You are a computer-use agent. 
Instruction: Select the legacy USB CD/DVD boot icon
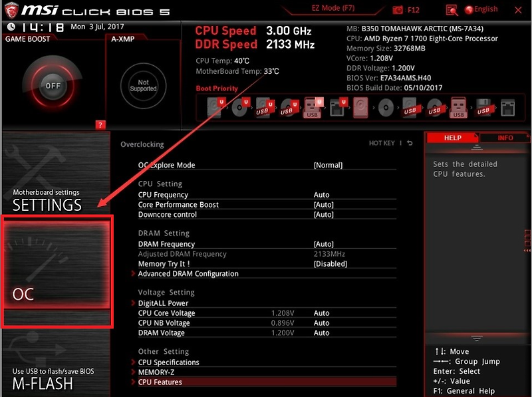coord(435,108)
